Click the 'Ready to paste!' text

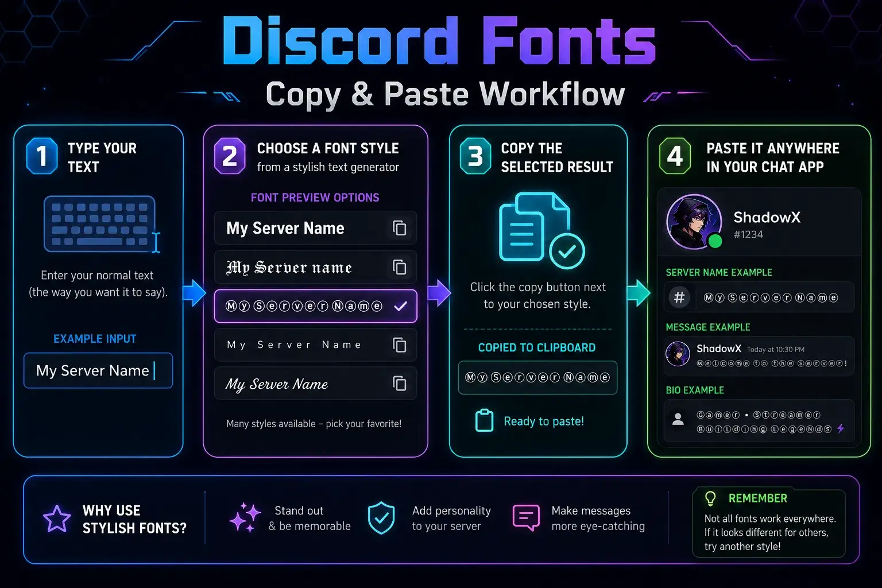pos(544,421)
